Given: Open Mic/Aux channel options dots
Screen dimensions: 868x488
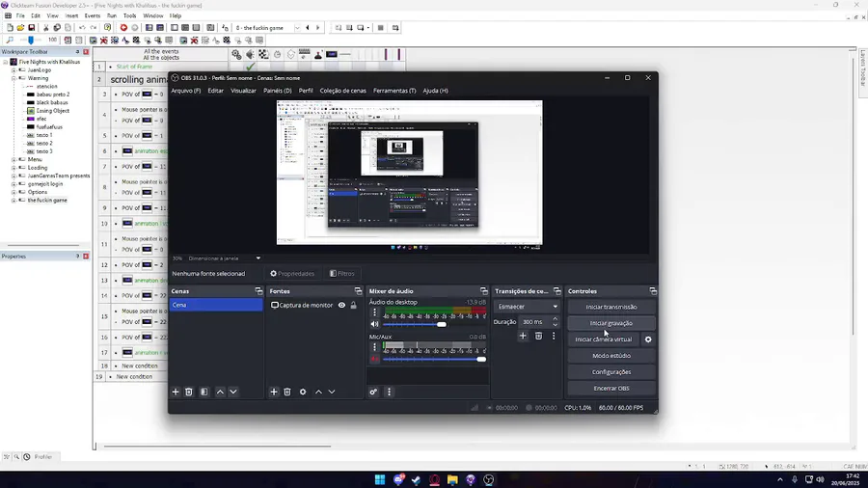Looking at the screenshot, I should click(x=374, y=346).
